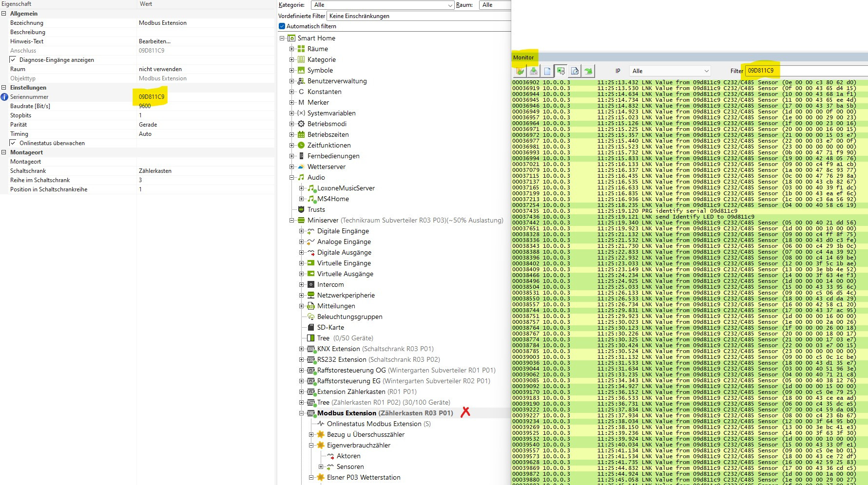Click the SD-Karte icon in tree
This screenshot has height=485, width=868.
[x=311, y=328]
